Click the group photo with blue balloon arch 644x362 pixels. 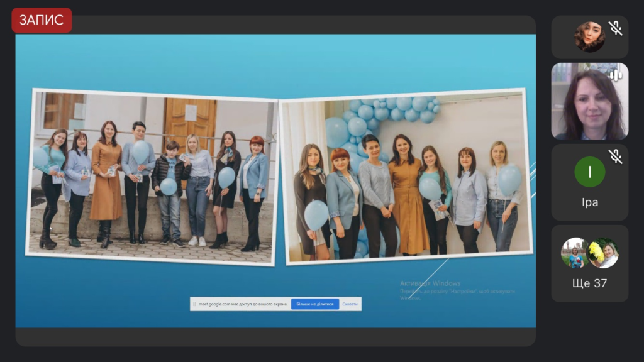pyautogui.click(x=406, y=176)
